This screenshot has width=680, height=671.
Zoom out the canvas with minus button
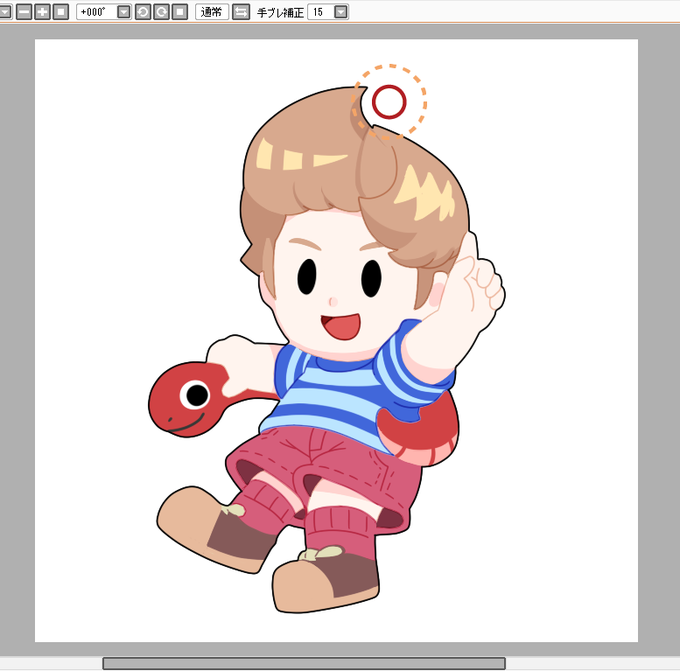coord(24,12)
